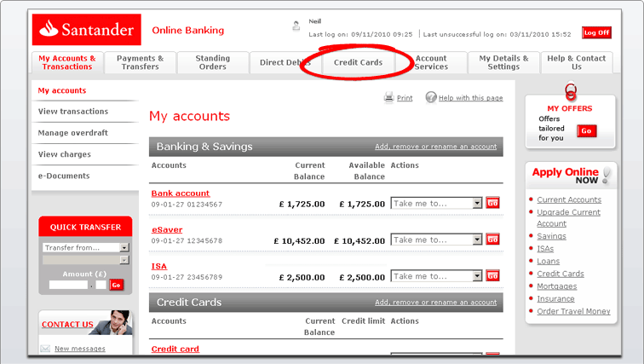Click Go button in Bank account row
This screenshot has width=644, height=364.
493,203
